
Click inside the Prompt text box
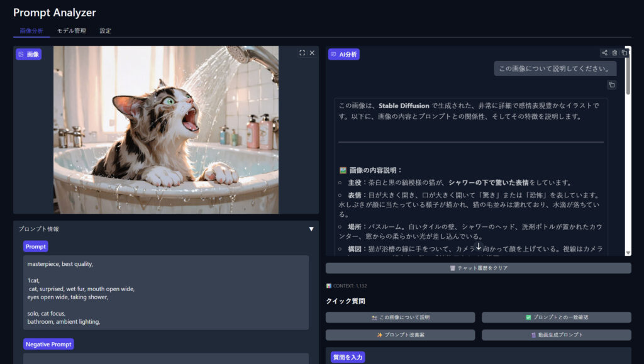coord(166,292)
